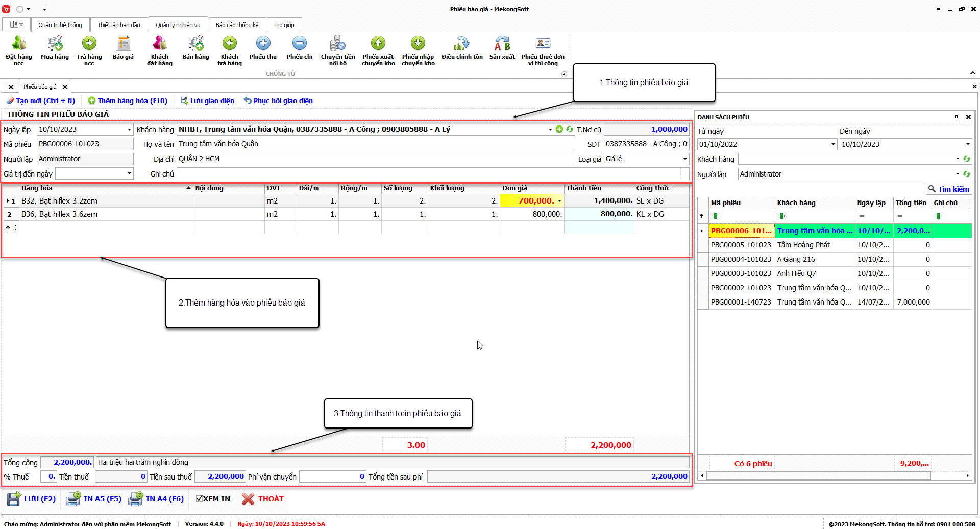Open Chuyển tiền nội bộ tool
Viewport: 980px width, 529px height.
[x=337, y=44]
